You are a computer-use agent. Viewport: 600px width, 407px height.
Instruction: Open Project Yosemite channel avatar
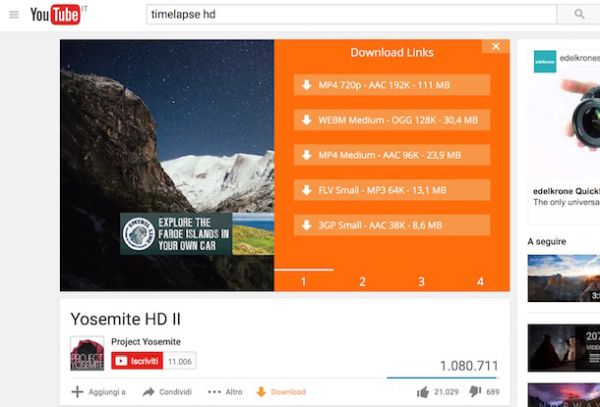87,354
